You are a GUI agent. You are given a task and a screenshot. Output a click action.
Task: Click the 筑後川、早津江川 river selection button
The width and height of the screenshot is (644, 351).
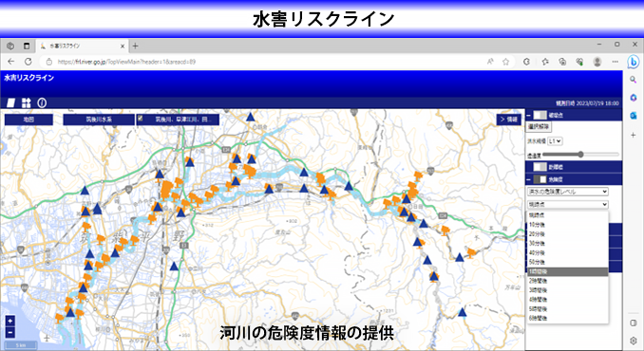pos(178,120)
